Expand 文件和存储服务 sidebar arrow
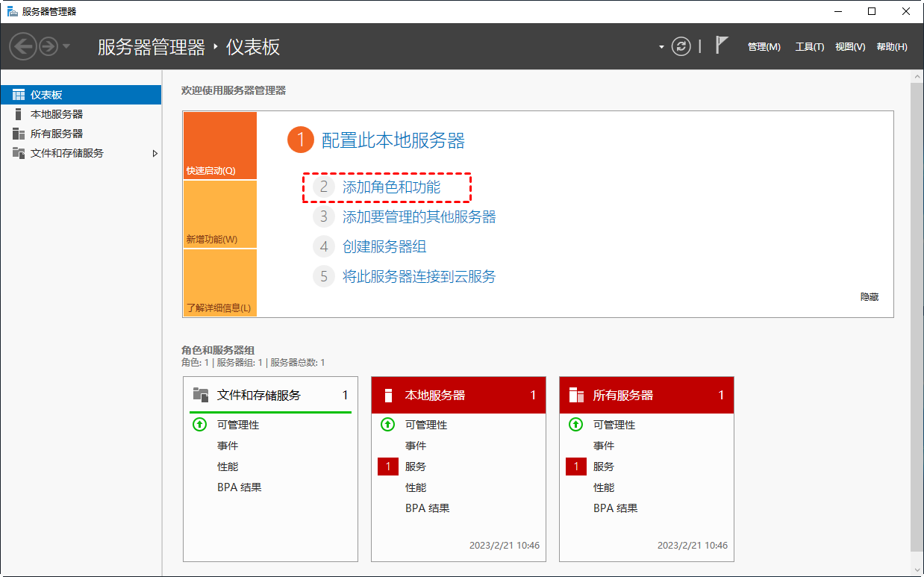This screenshot has height=577, width=924. coord(154,153)
